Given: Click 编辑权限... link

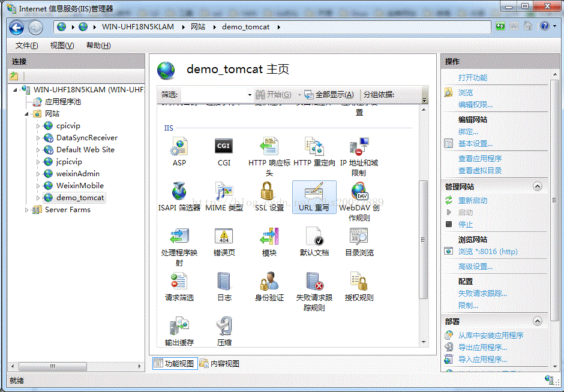Looking at the screenshot, I should tap(476, 104).
